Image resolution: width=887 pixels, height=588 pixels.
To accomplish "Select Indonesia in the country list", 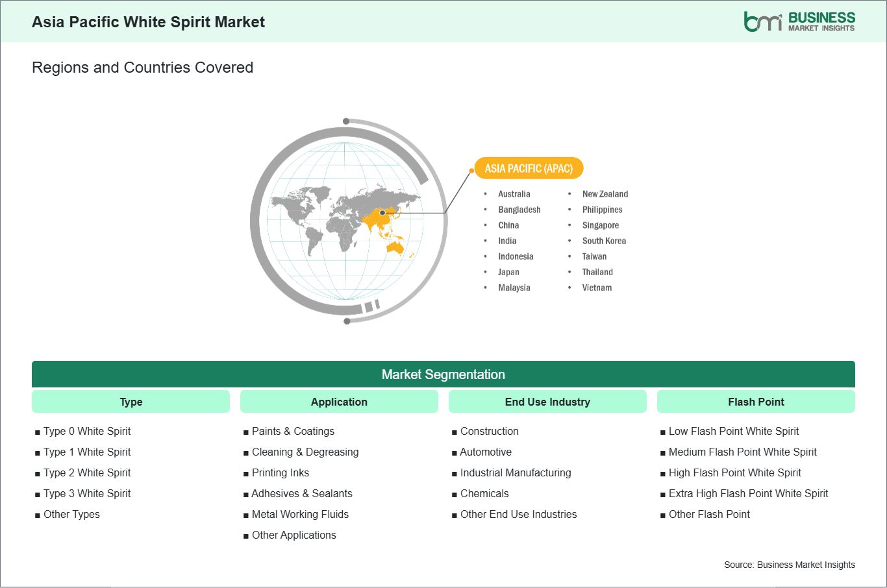I will click(x=516, y=256).
